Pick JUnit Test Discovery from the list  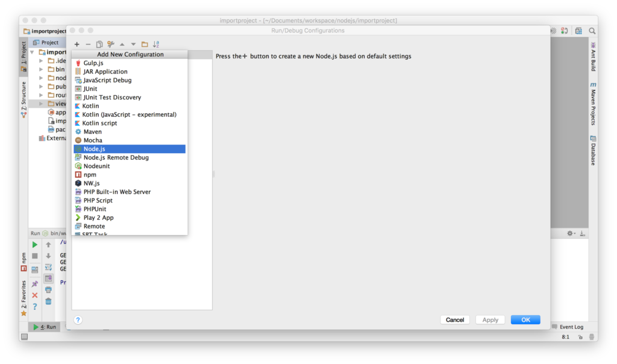(130, 97)
